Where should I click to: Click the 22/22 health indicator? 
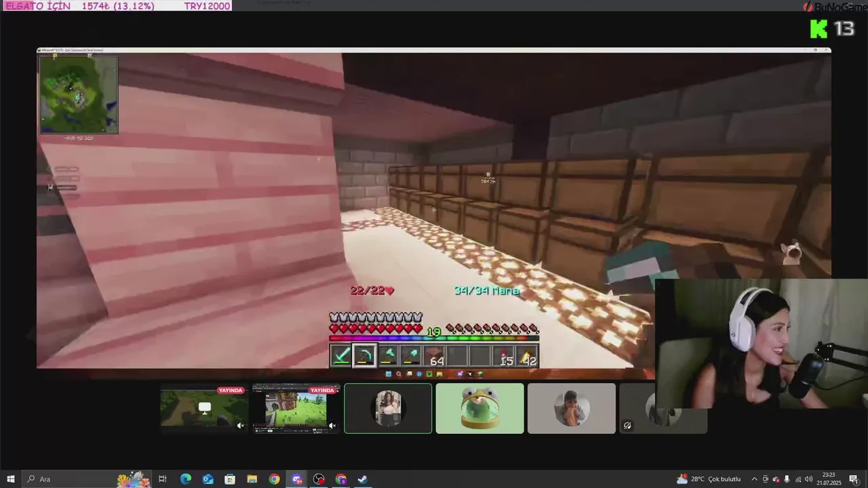pos(372,291)
